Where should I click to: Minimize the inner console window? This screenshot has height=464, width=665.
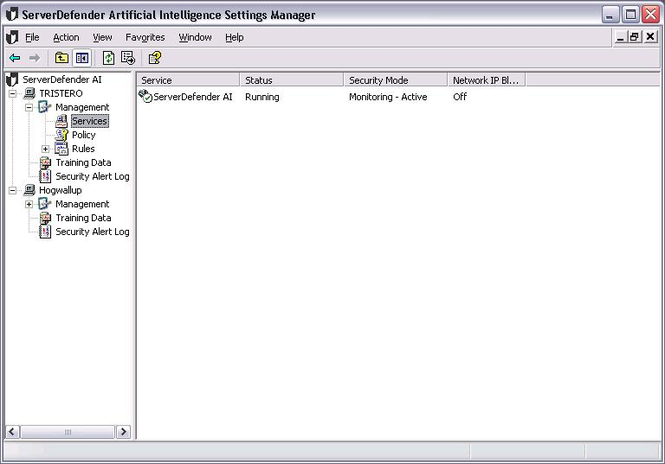[620, 37]
